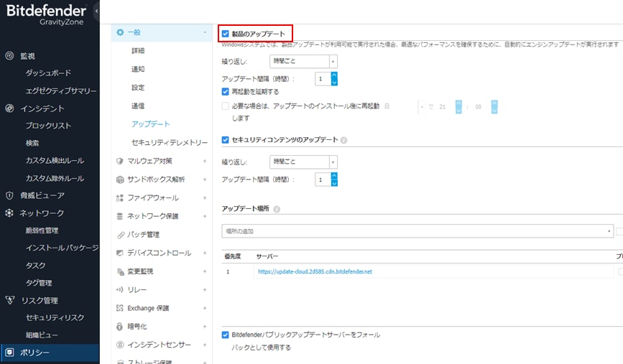Click the 監視 monitoring icon in sidebar
The width and height of the screenshot is (623, 364).
pos(9,56)
